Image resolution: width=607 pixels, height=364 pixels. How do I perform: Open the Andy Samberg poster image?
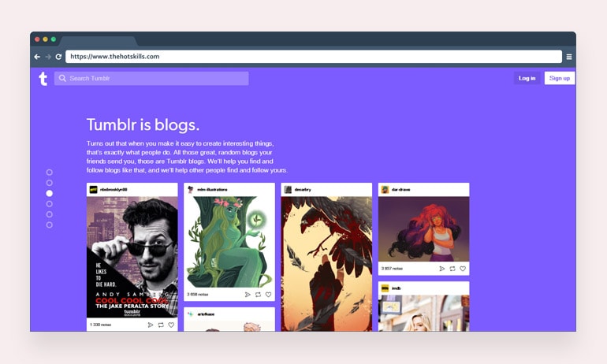tap(132, 257)
